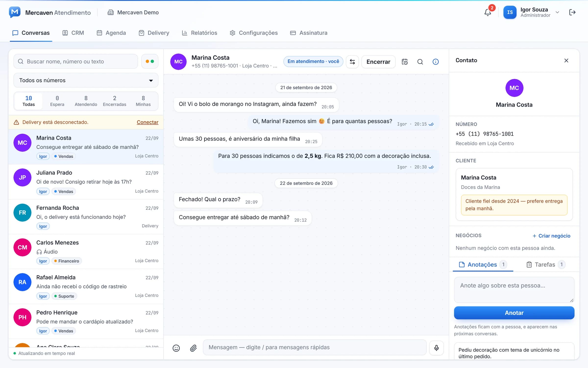The height and width of the screenshot is (368, 588).
Task: Click the transfer conversation arrows icon
Action: (x=352, y=62)
